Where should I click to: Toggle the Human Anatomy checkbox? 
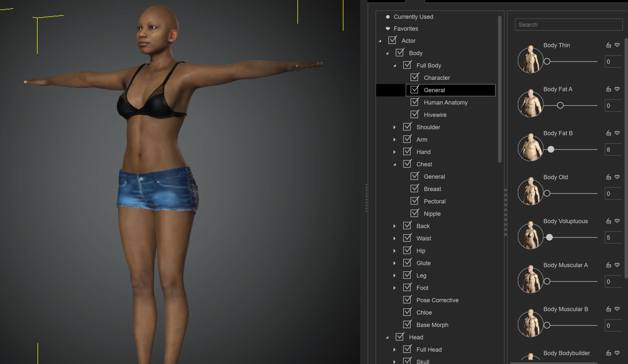tap(414, 102)
